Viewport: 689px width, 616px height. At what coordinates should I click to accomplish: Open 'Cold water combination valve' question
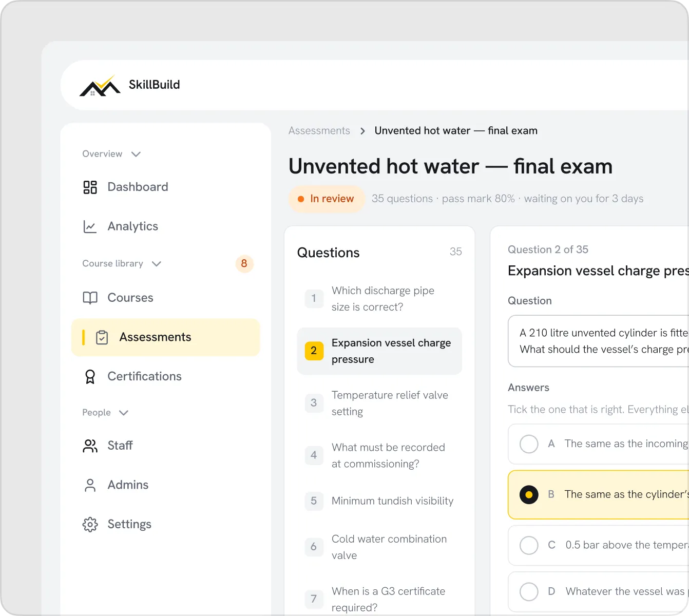(x=379, y=547)
